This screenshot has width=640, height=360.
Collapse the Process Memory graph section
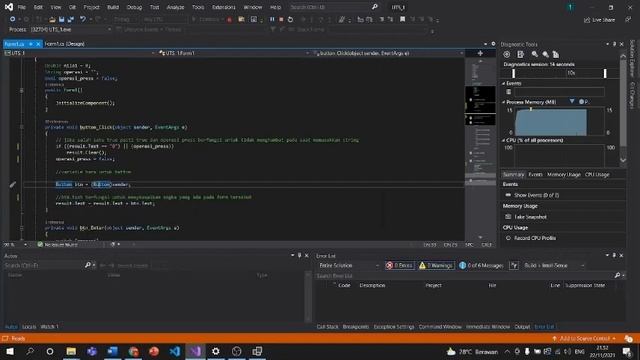(x=504, y=102)
